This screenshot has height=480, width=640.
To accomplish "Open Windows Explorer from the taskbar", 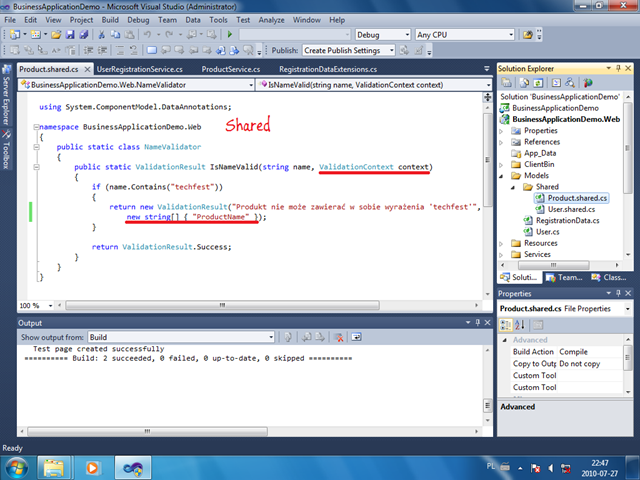I will point(54,468).
